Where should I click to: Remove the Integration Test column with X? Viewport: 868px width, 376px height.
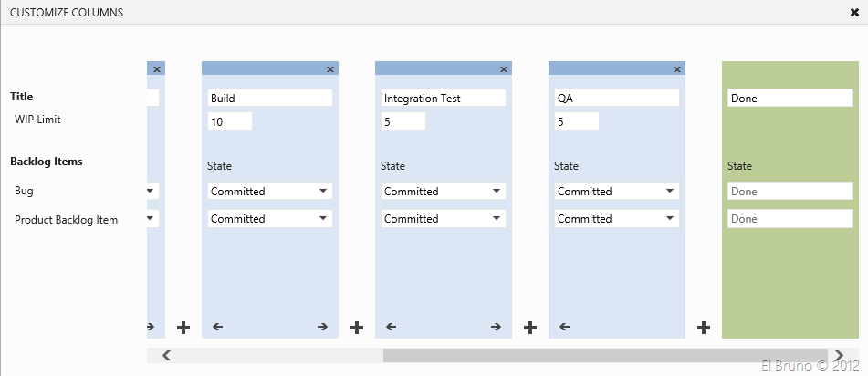click(x=504, y=68)
